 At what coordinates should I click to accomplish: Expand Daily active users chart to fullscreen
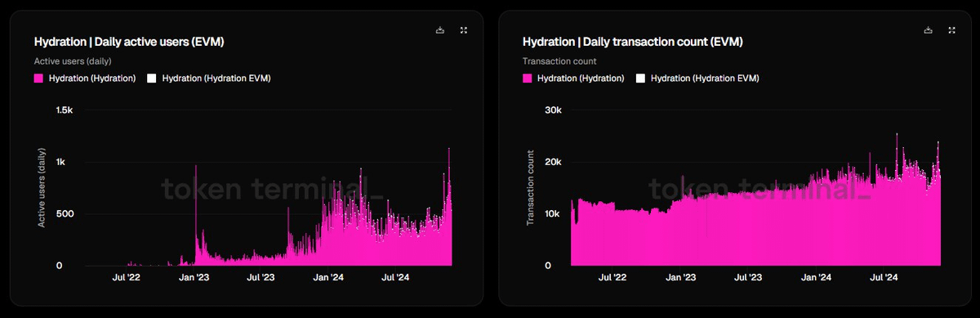click(x=464, y=30)
